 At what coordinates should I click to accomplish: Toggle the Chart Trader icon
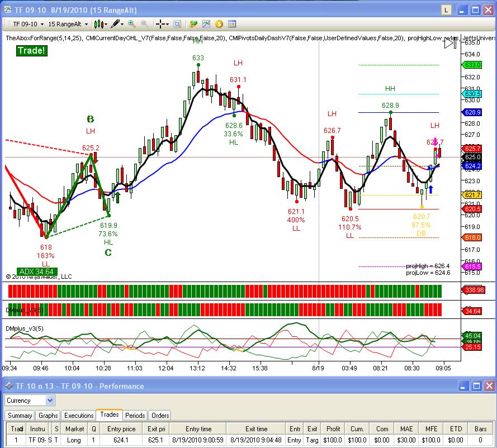point(193,24)
